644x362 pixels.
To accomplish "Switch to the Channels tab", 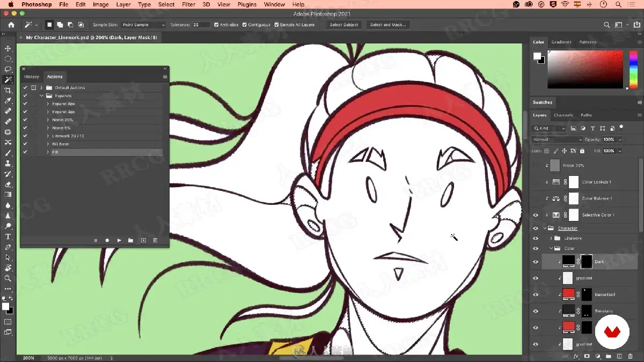I will tap(563, 115).
